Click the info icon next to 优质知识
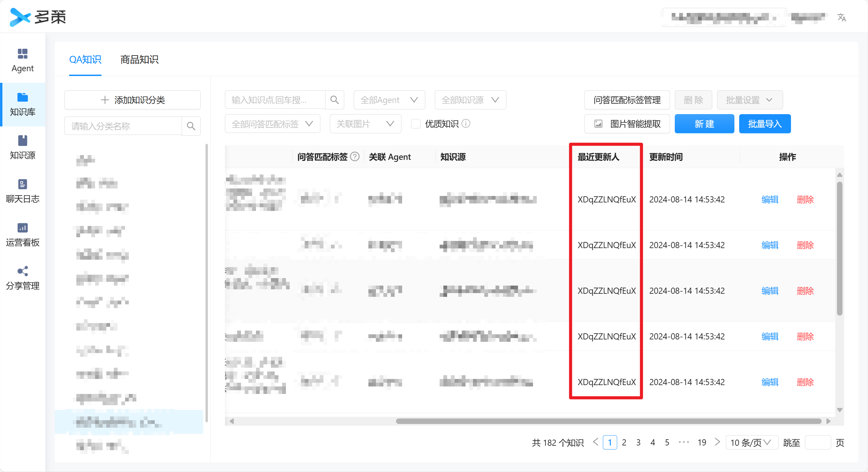 click(x=466, y=123)
